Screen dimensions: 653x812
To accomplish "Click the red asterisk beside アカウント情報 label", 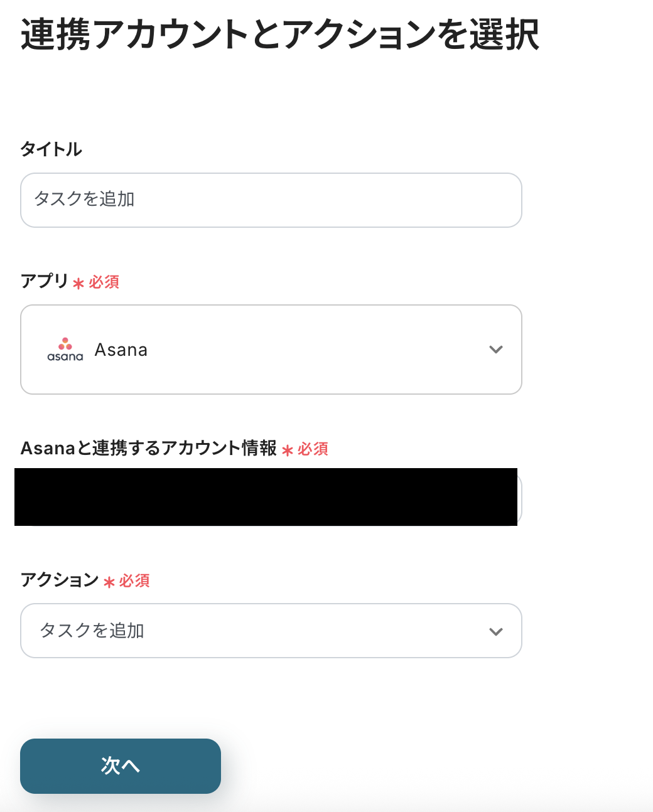I will point(288,451).
